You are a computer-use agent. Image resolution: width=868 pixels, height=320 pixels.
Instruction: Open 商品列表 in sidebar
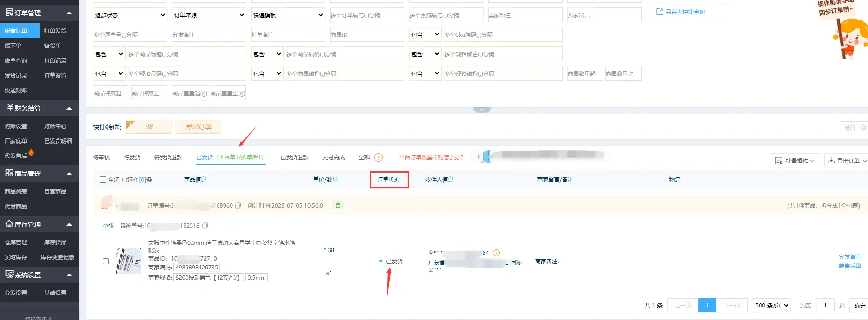tap(16, 191)
